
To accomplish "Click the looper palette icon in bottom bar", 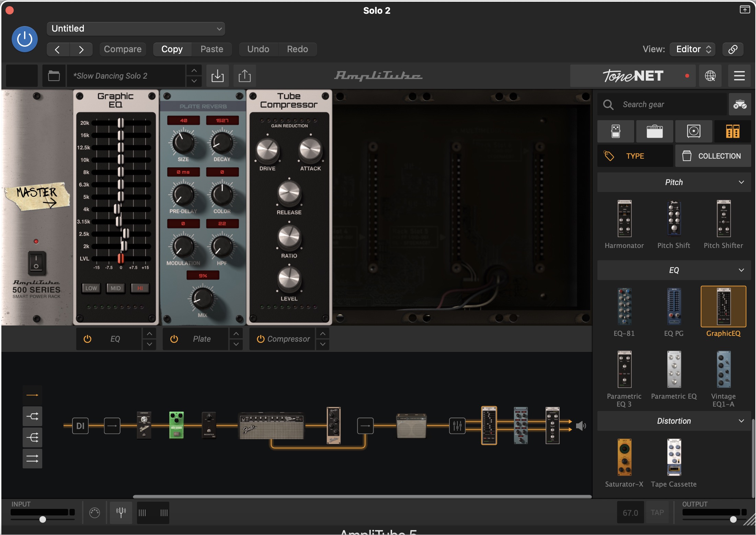I will click(x=94, y=513).
